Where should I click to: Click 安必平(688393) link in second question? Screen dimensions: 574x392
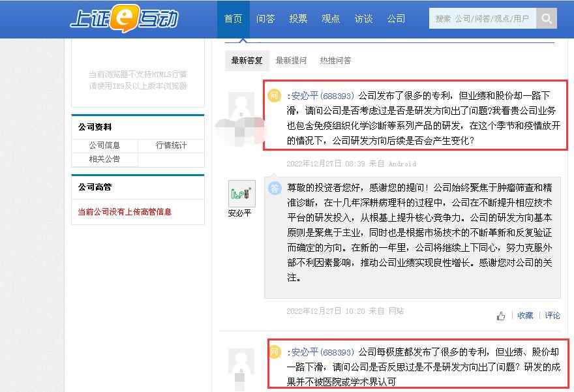pyautogui.click(x=322, y=352)
